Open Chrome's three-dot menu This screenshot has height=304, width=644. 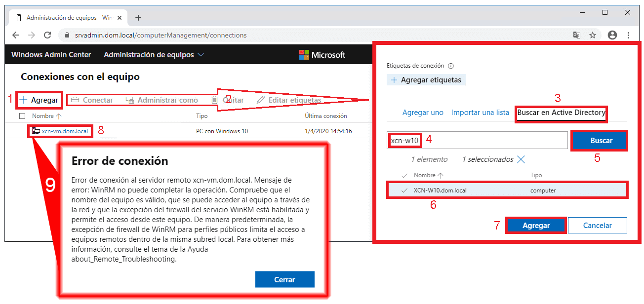pyautogui.click(x=628, y=35)
